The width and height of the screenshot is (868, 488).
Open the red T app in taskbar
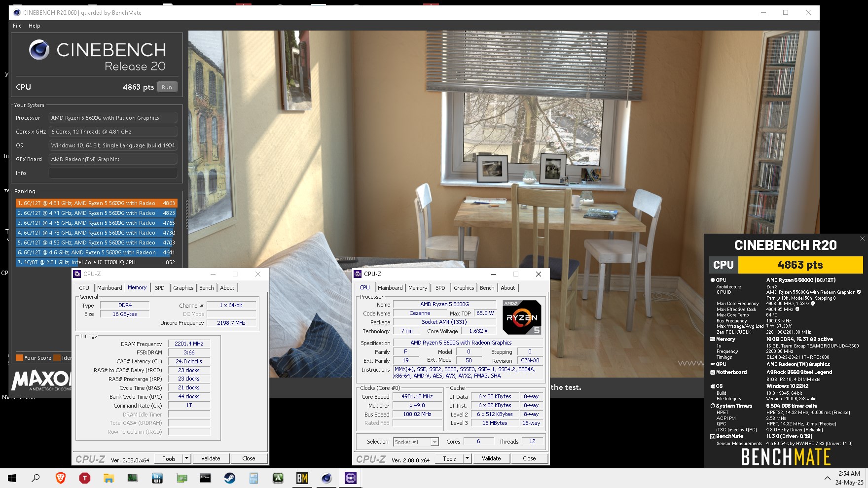click(x=84, y=478)
